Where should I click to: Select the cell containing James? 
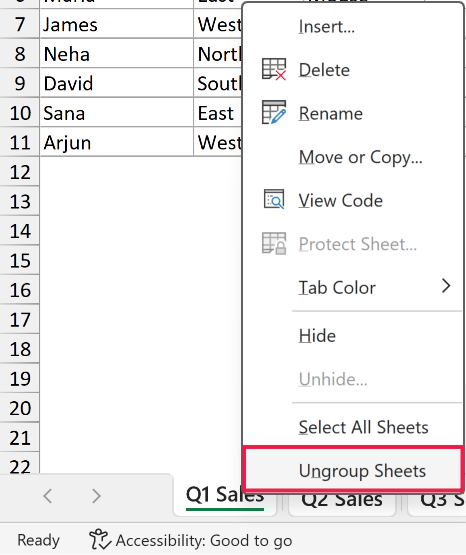point(116,24)
